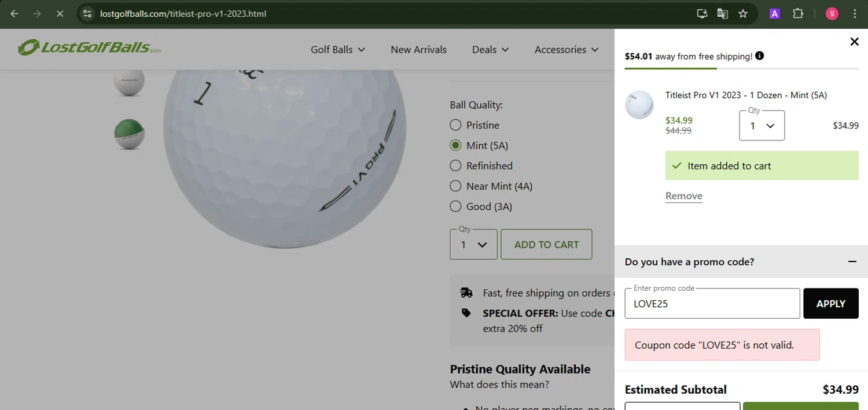Stop page loading with the X icon
Viewport: 868px width, 410px height.
[60, 13]
